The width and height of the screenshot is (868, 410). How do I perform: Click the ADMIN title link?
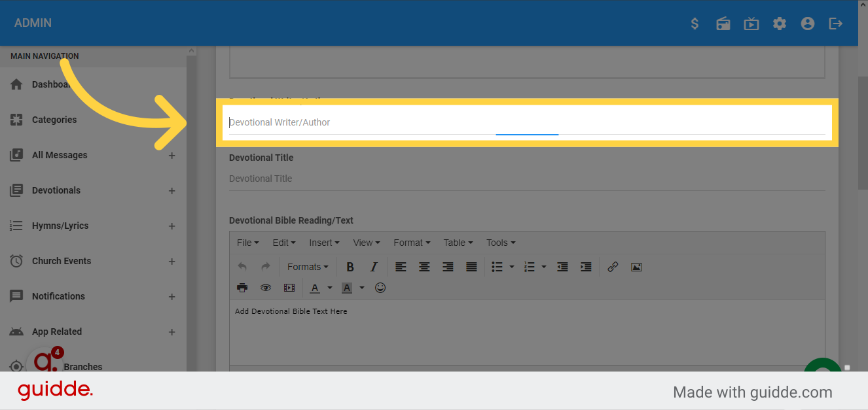point(33,23)
